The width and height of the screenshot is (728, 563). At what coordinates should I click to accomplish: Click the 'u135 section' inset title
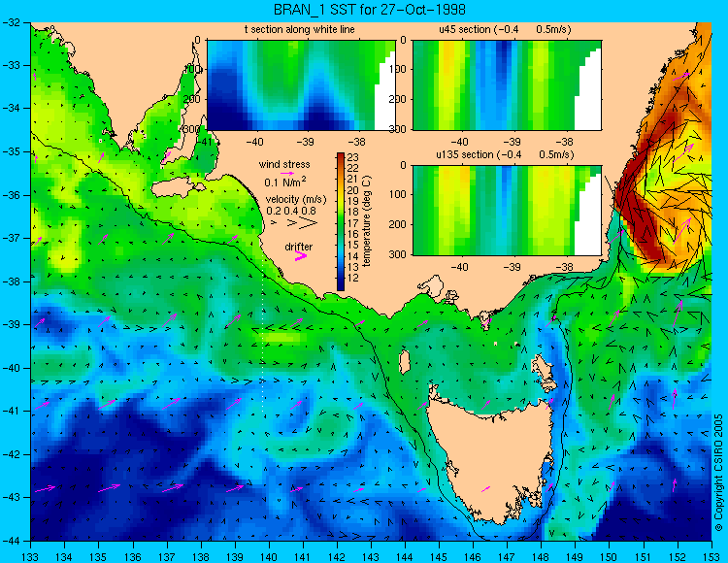(505, 154)
